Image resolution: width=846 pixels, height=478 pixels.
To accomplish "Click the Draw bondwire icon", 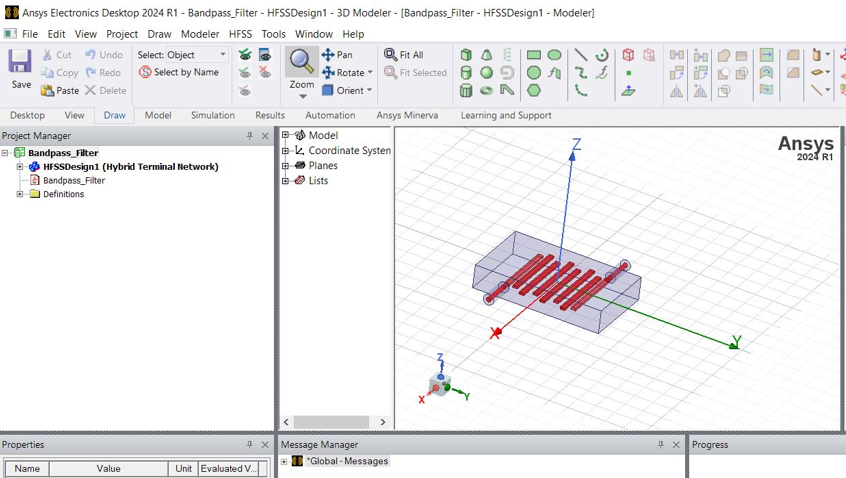I will 507,91.
